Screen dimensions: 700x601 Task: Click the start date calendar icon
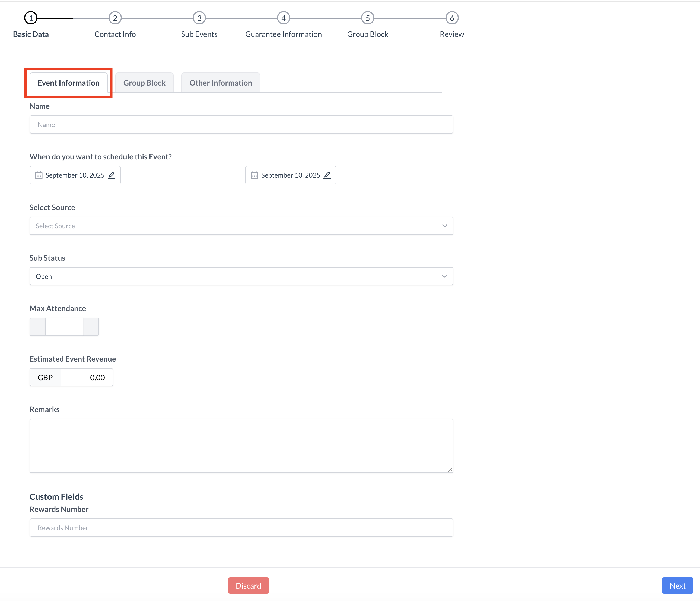click(39, 175)
